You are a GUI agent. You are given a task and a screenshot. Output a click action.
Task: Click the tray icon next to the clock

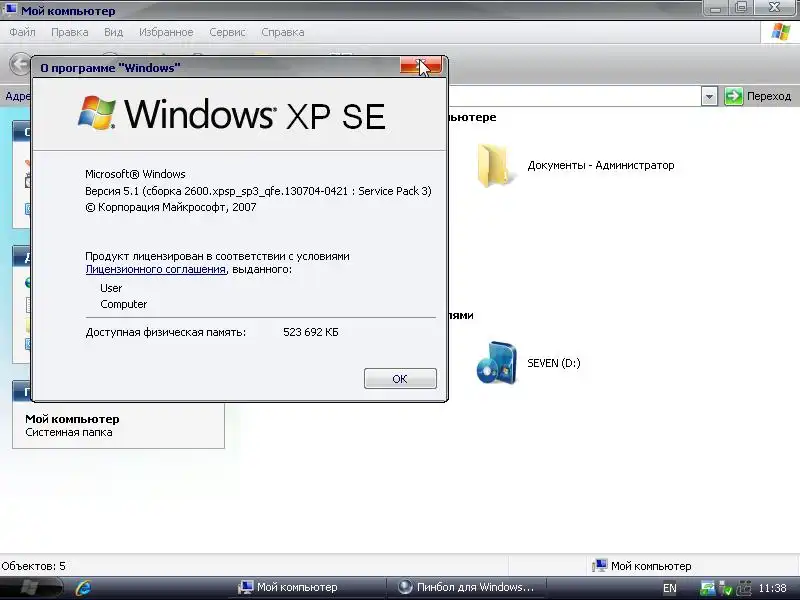pyautogui.click(x=744, y=588)
